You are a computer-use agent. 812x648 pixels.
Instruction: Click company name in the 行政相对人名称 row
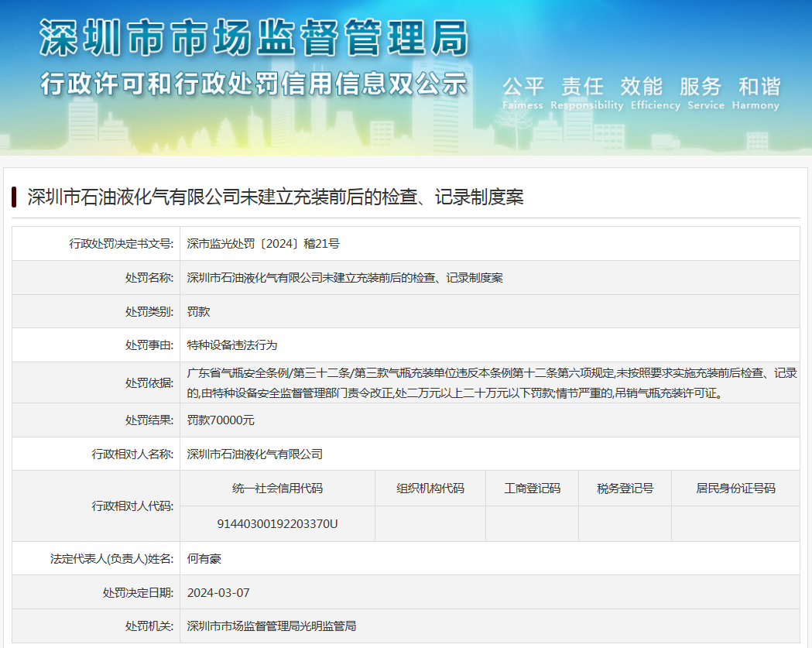(x=255, y=454)
